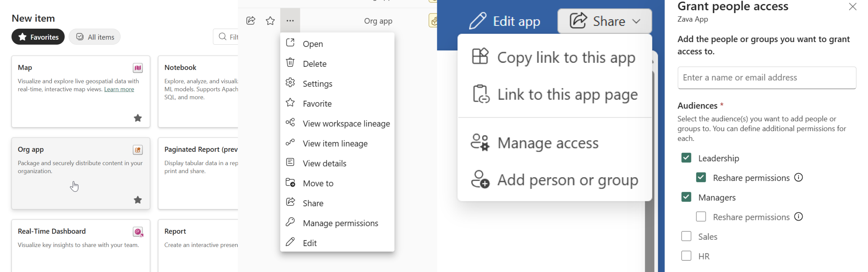Click the pencil icon beside Edit
The image size is (868, 272).
point(290,242)
